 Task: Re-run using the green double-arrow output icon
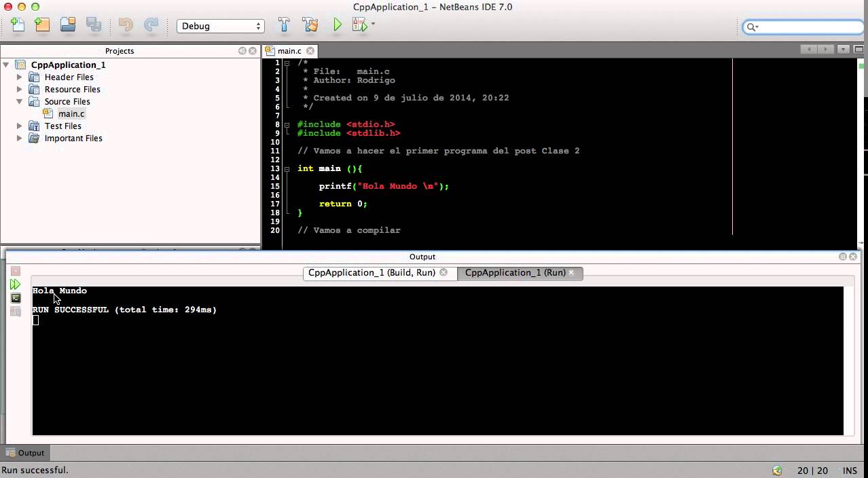pyautogui.click(x=15, y=284)
